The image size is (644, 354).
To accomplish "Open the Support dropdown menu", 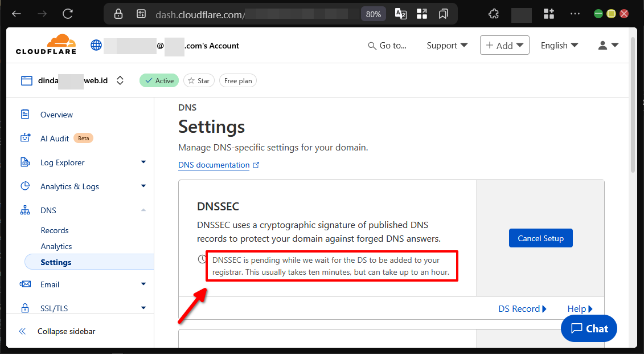I will point(447,46).
